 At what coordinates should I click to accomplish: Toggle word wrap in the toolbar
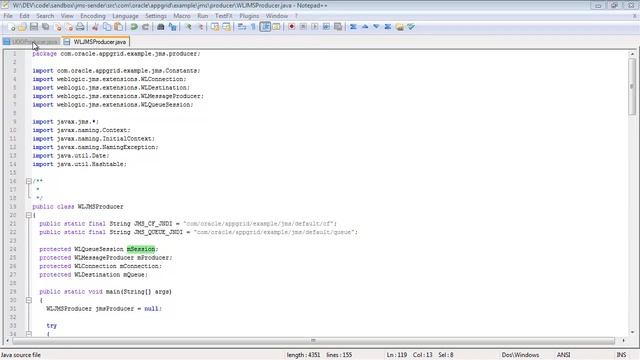[242, 27]
